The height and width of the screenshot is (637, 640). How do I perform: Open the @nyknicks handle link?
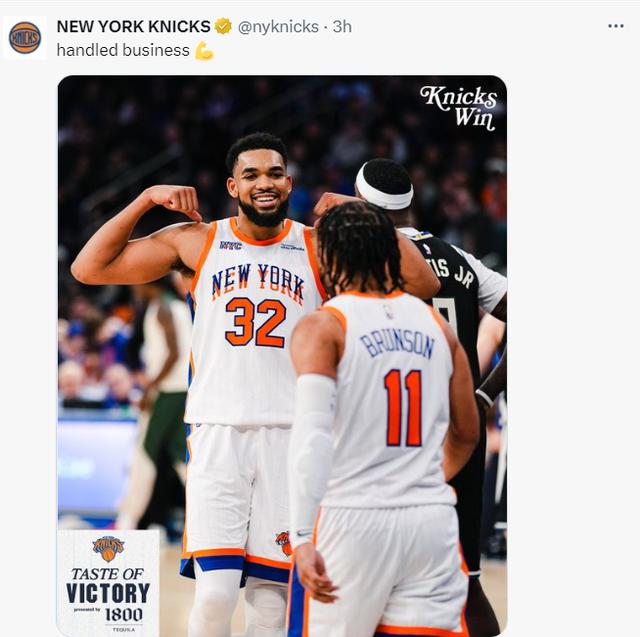point(277,26)
